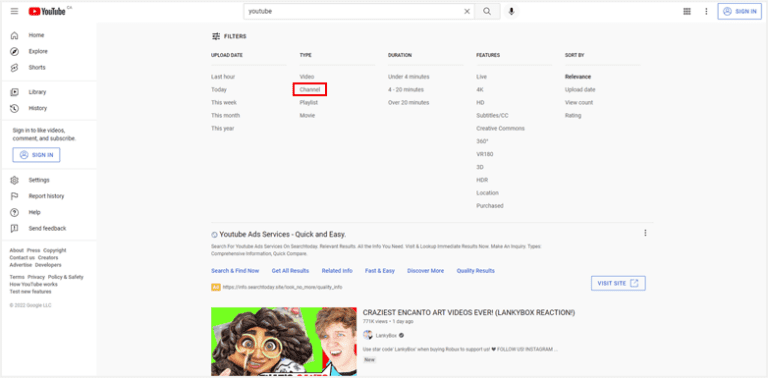The width and height of the screenshot is (768, 378).
Task: Sort results by Rating
Action: click(x=573, y=116)
